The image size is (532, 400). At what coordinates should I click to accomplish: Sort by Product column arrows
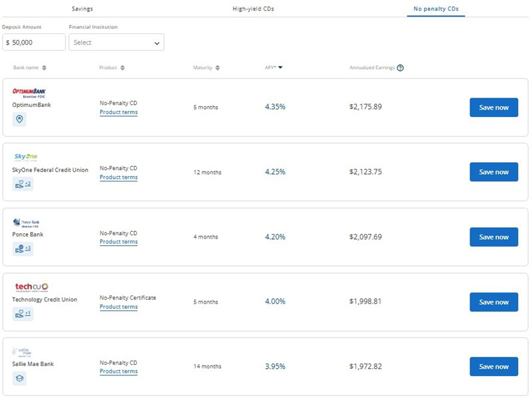pyautogui.click(x=122, y=68)
